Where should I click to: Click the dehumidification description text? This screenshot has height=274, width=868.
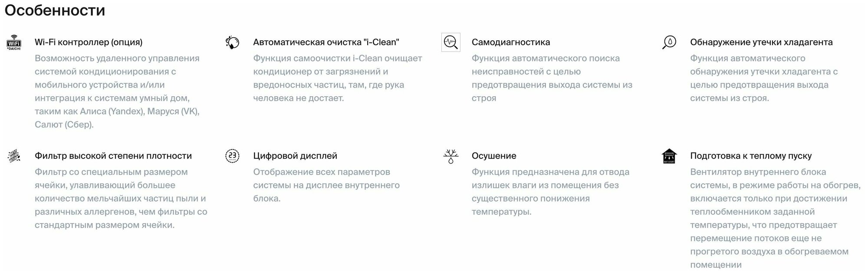click(x=550, y=192)
